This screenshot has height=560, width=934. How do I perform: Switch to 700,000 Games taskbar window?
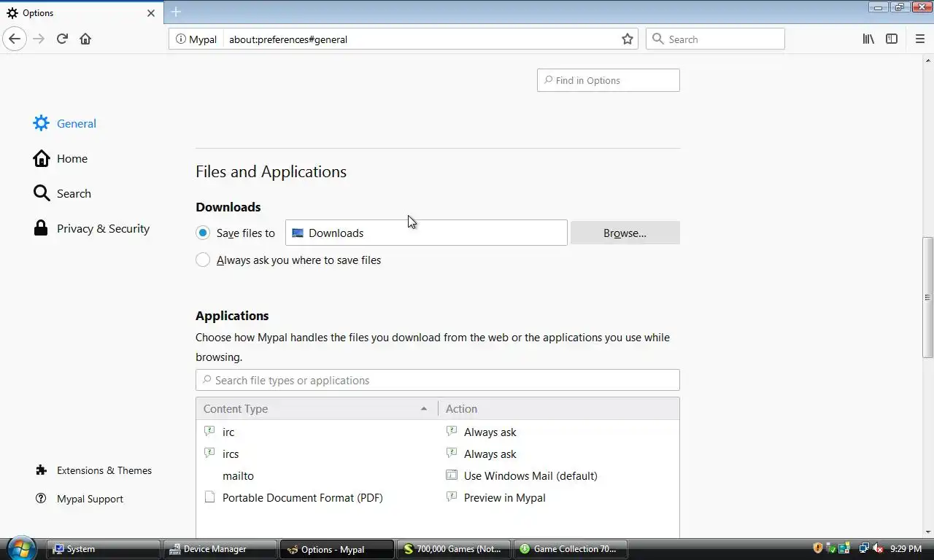pos(454,549)
